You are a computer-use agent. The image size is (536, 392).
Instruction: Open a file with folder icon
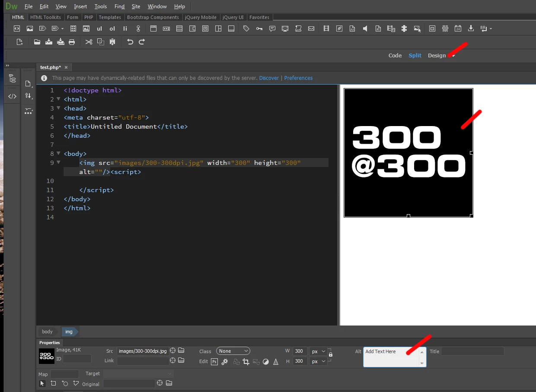[37, 42]
